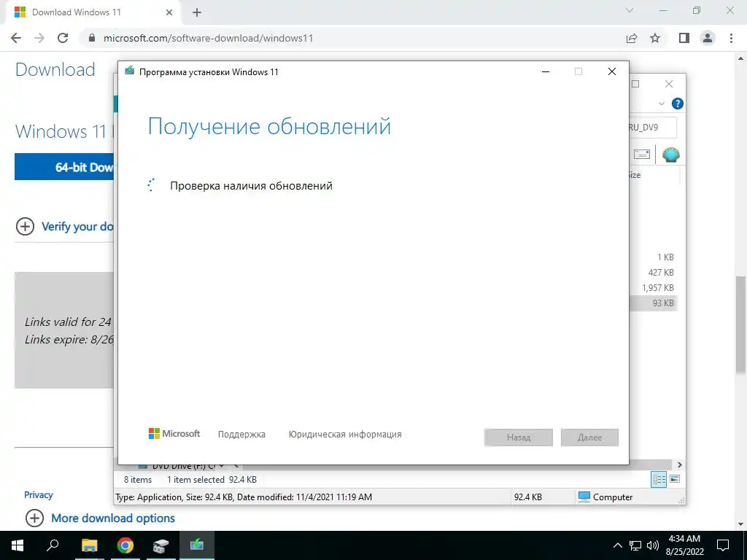
Task: Close the File Explorer window
Action: [669, 84]
